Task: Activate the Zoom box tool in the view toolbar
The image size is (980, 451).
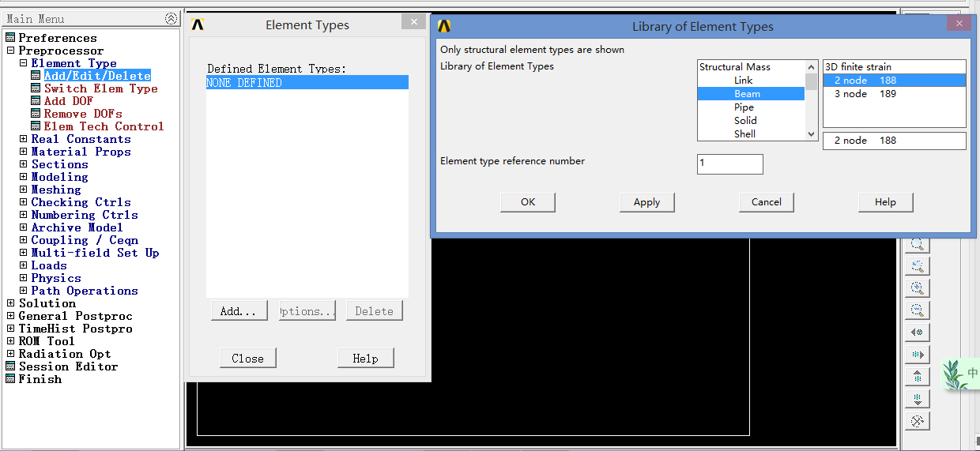Action: pos(918,244)
